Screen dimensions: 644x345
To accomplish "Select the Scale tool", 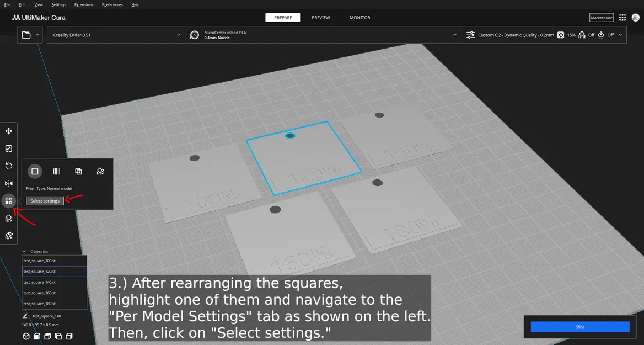I will click(x=9, y=148).
